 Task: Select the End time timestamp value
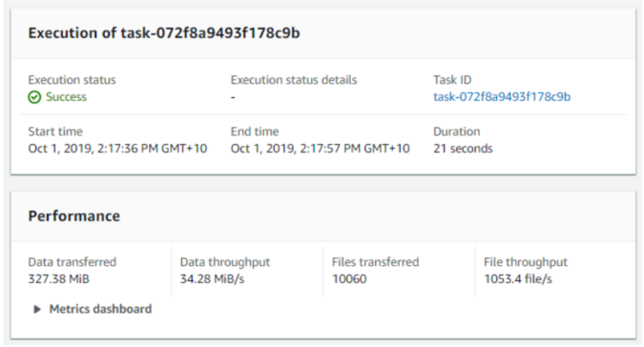(x=320, y=149)
